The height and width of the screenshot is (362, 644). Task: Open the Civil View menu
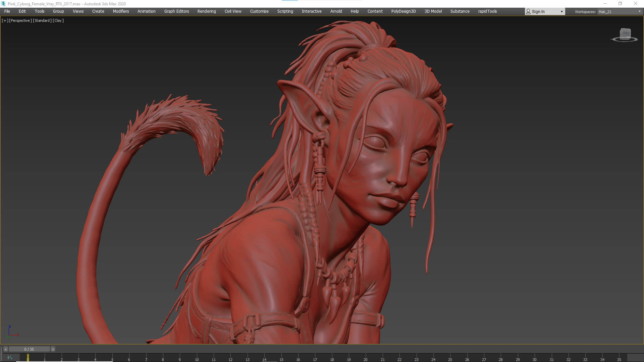(233, 11)
